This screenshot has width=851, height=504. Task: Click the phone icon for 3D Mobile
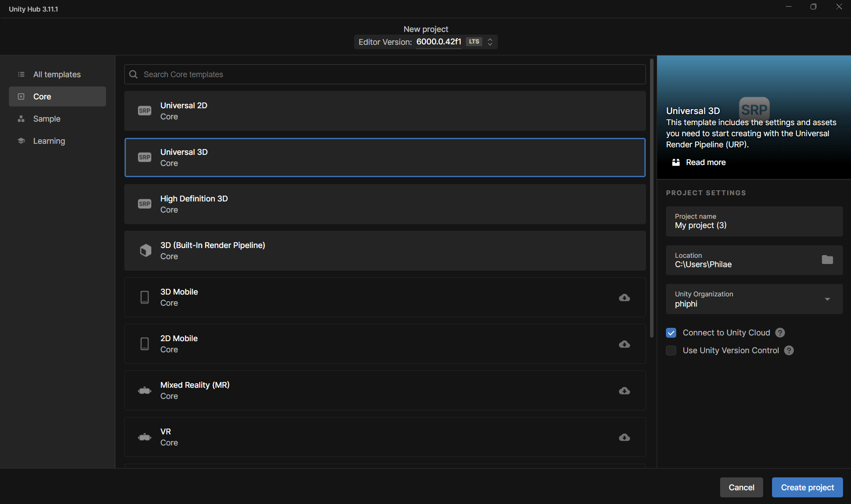point(145,297)
